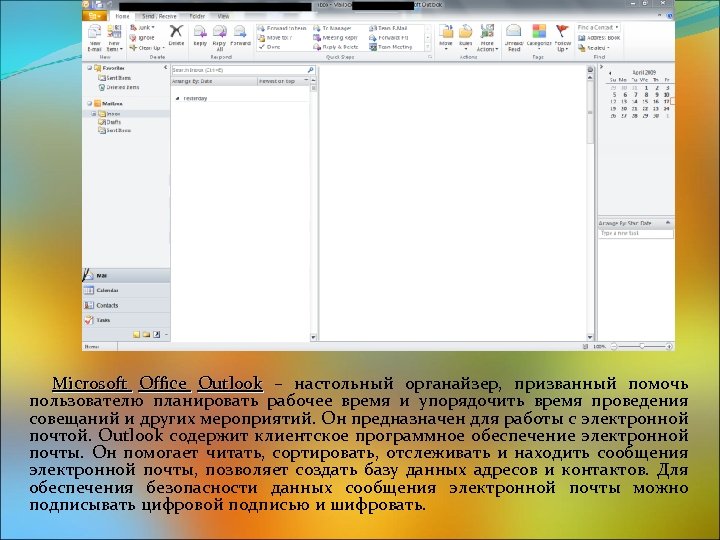Click the Arrange By: Date header

pos(214,81)
